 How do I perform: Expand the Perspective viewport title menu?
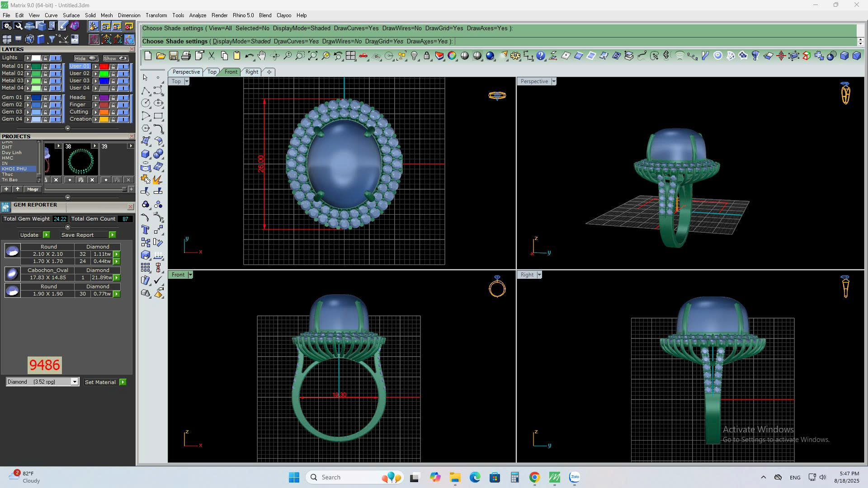[553, 81]
